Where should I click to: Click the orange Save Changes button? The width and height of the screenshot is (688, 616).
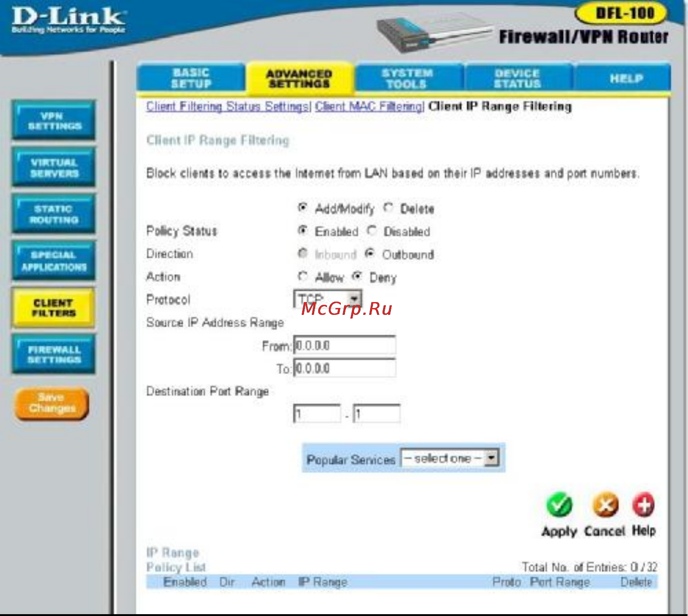click(x=51, y=403)
